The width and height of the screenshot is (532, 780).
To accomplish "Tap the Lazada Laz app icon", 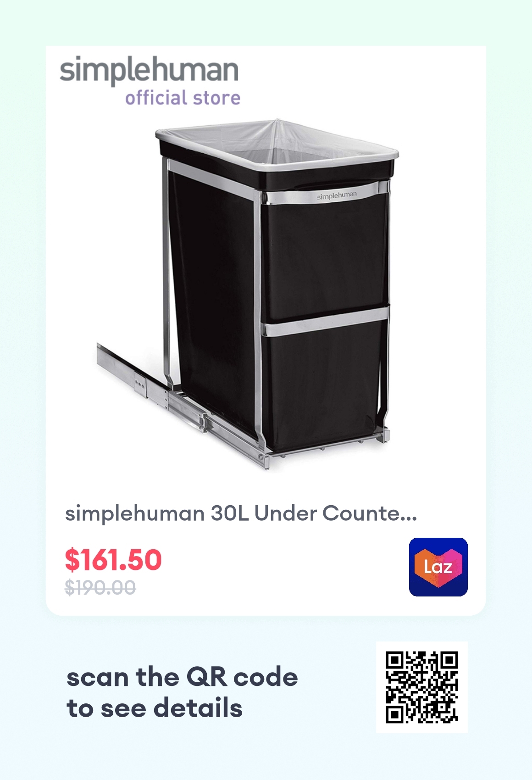I will (x=438, y=567).
